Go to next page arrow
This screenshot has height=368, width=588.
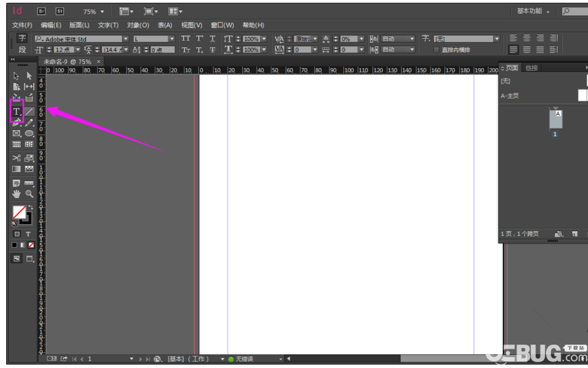(x=140, y=359)
